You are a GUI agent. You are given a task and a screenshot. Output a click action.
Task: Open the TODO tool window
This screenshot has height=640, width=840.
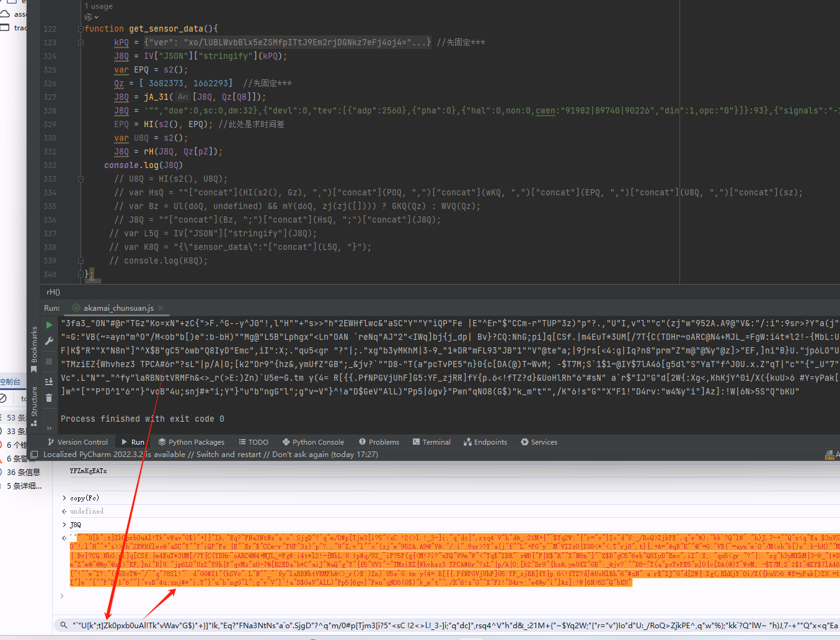tap(254, 442)
